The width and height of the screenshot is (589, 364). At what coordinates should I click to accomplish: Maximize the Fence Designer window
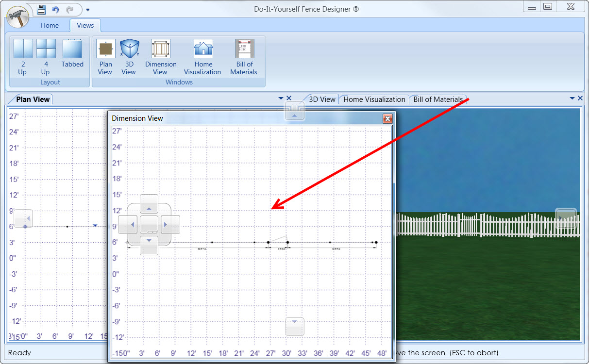[548, 7]
